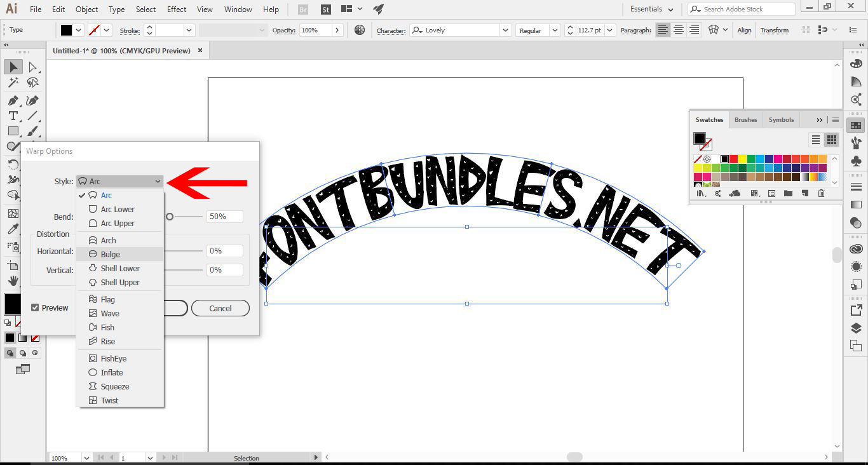Click the Recolor Artwork wheel icon
The image size is (868, 465).
[x=360, y=30]
